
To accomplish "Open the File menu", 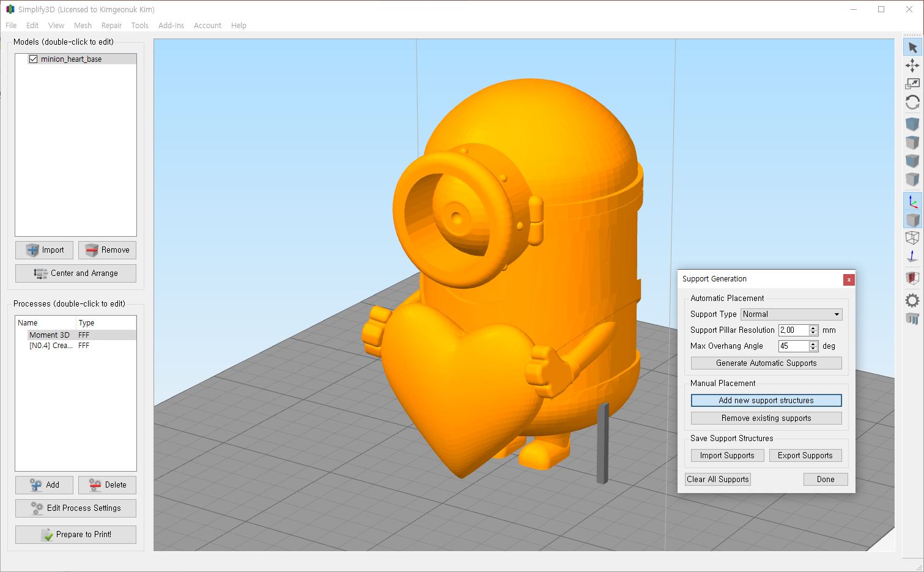I will pyautogui.click(x=11, y=25).
